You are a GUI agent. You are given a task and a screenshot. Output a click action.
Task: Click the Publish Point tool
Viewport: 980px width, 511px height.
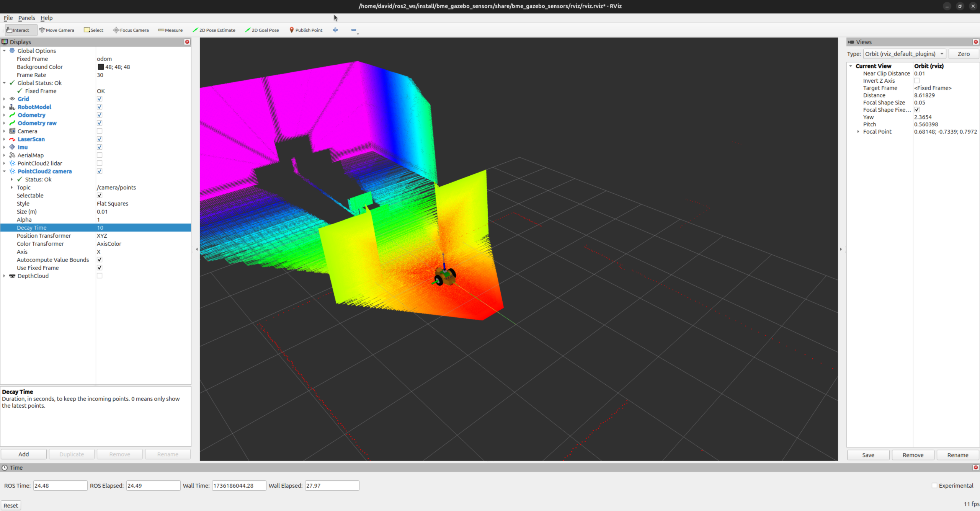point(306,30)
